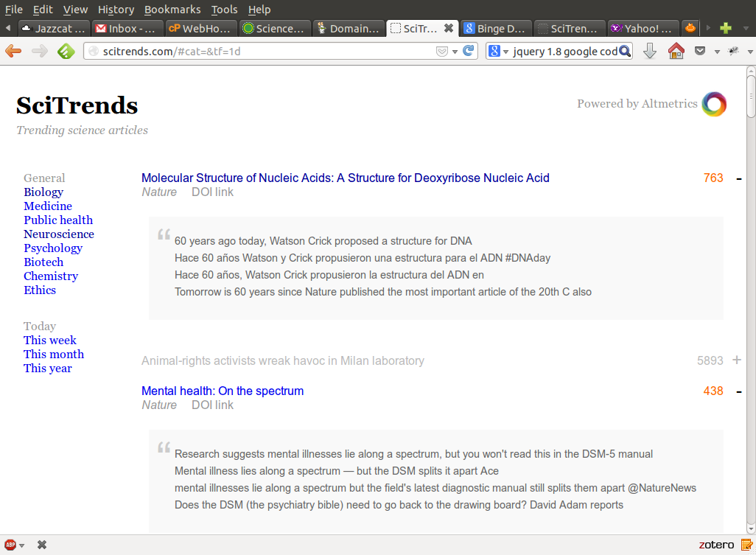Open a new tab with the green plus

pos(726,29)
